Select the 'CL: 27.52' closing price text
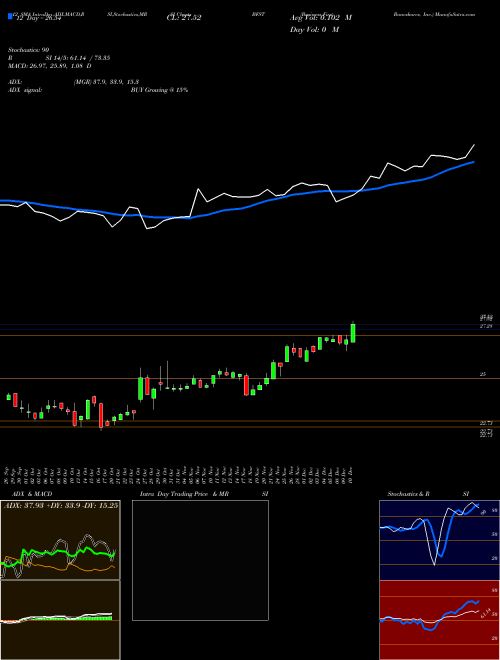This screenshot has height=660, width=500. click(x=184, y=18)
